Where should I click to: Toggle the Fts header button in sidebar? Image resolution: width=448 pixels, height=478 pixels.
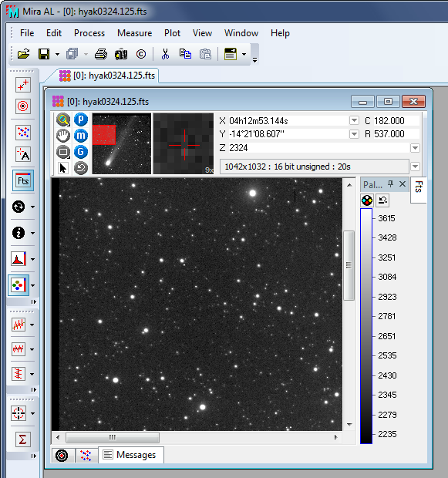[23, 180]
